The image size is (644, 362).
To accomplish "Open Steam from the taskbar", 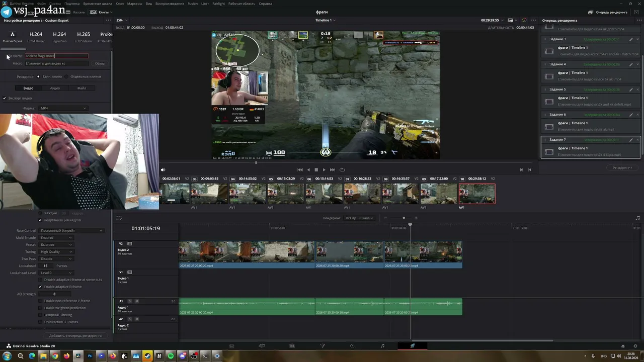I will 147,356.
